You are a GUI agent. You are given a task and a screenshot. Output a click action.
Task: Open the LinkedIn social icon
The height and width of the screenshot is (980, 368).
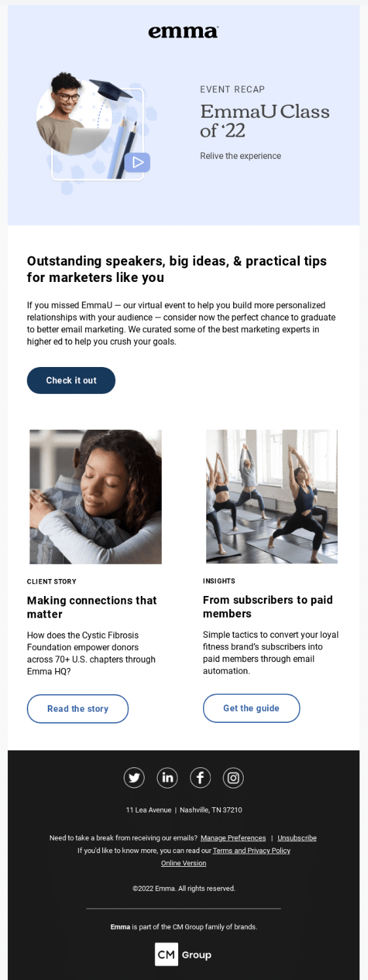[x=168, y=777]
